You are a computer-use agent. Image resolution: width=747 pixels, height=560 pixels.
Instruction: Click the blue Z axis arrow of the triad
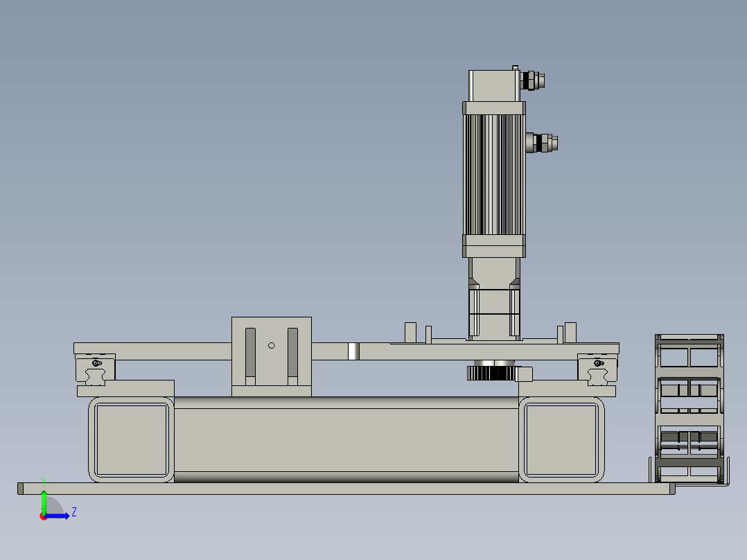tap(57, 516)
